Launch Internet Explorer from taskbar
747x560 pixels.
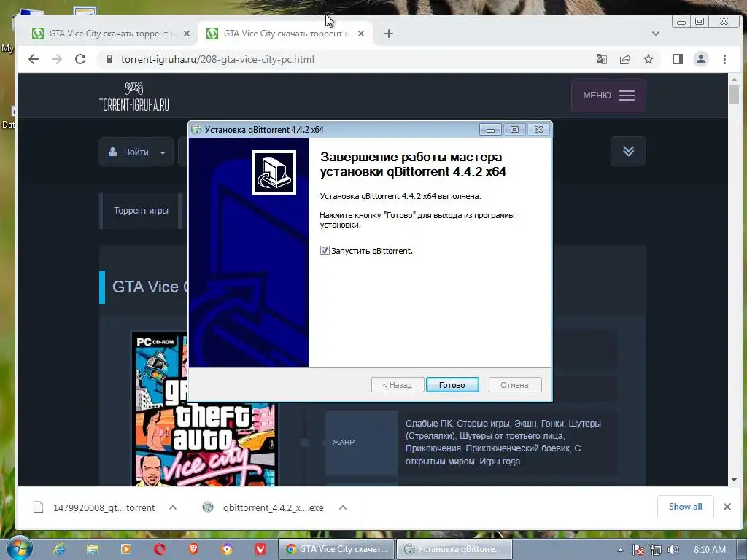[59, 549]
